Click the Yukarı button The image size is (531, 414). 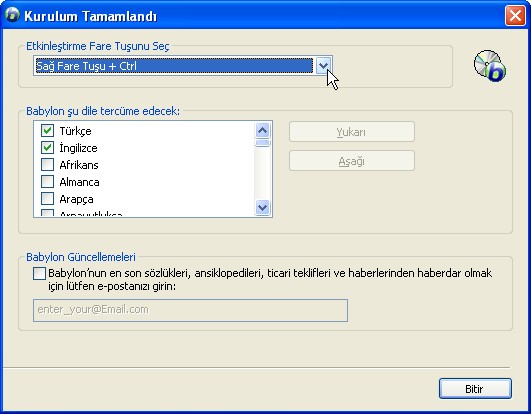click(x=352, y=132)
